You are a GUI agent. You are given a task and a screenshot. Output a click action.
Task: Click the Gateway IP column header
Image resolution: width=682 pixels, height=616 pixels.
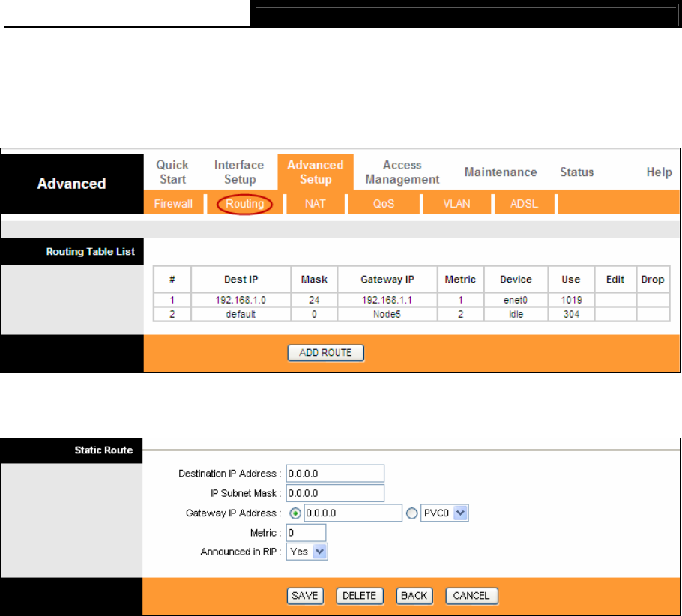click(x=387, y=280)
